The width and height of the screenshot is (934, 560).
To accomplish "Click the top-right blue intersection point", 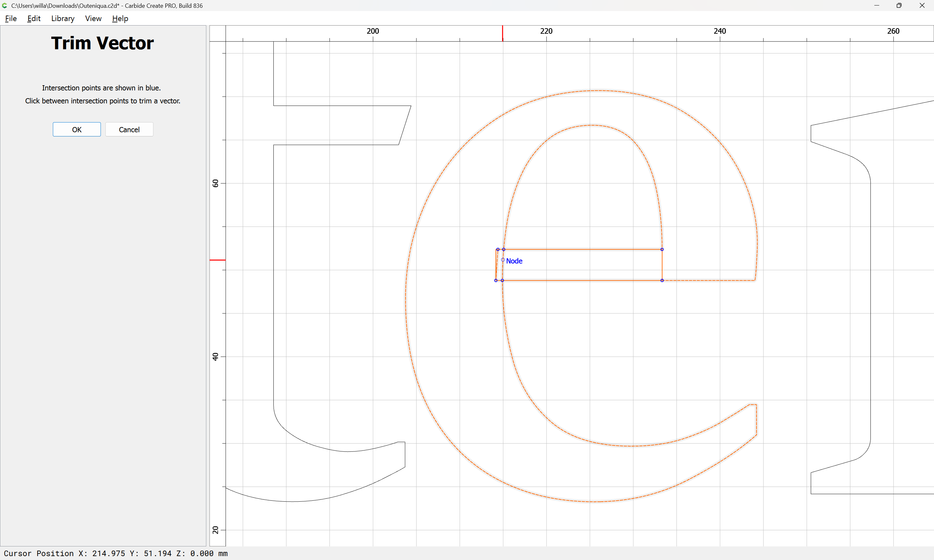I will (x=662, y=250).
